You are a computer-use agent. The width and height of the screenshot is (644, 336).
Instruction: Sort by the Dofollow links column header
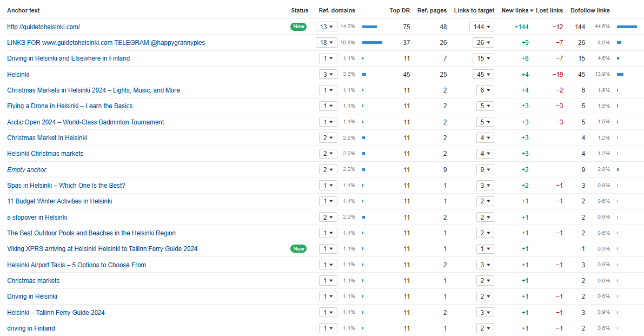coord(590,10)
